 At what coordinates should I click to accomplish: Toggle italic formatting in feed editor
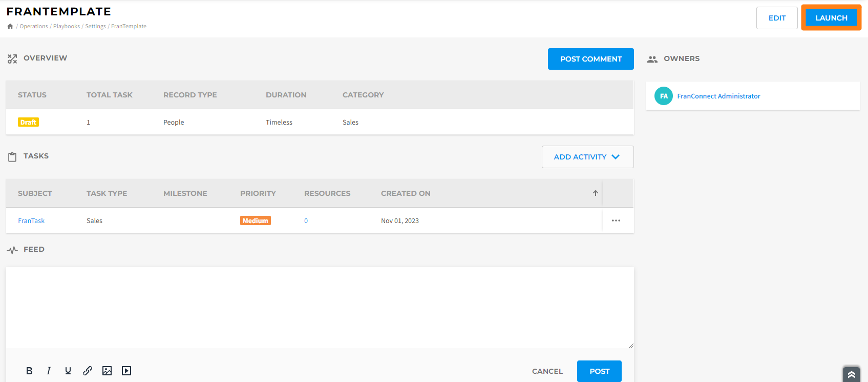49,371
